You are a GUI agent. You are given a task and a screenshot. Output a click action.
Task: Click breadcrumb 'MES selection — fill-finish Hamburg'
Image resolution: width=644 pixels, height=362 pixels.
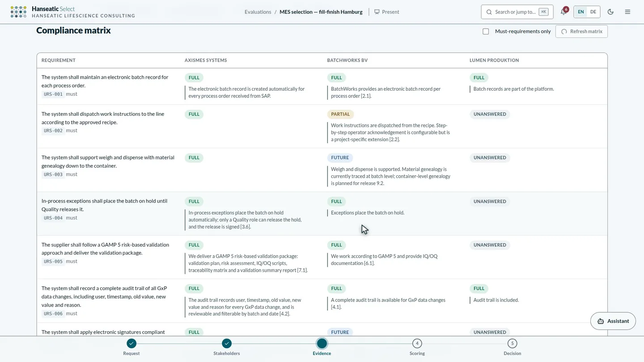pos(321,12)
